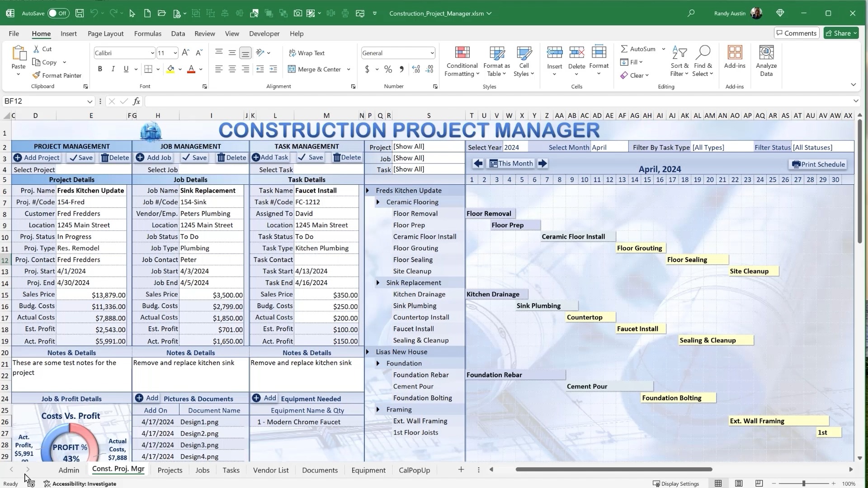Open the Formulas ribbon tab
The image size is (868, 488).
pos(147,33)
